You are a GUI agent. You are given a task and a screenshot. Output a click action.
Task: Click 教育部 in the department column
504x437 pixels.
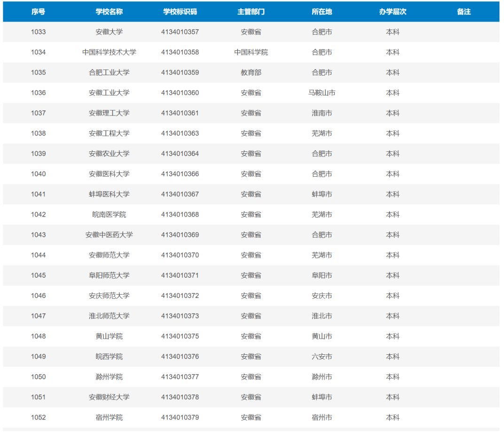tap(251, 72)
